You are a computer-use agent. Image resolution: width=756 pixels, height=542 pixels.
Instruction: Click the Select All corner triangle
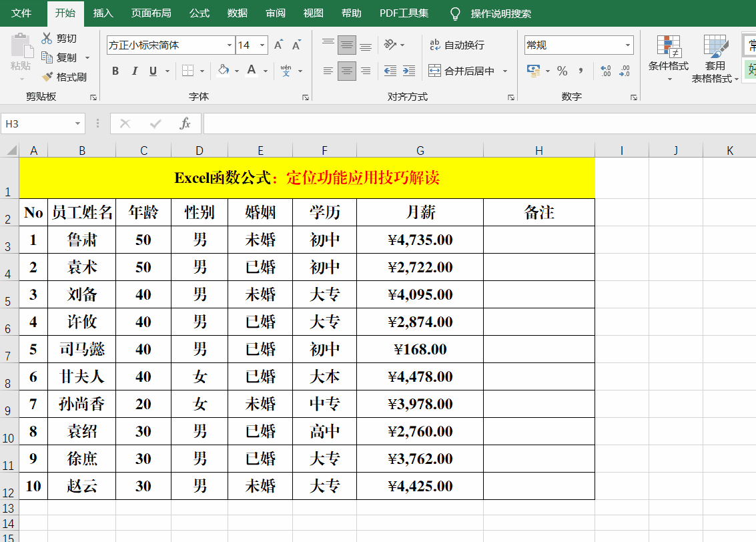(x=12, y=150)
